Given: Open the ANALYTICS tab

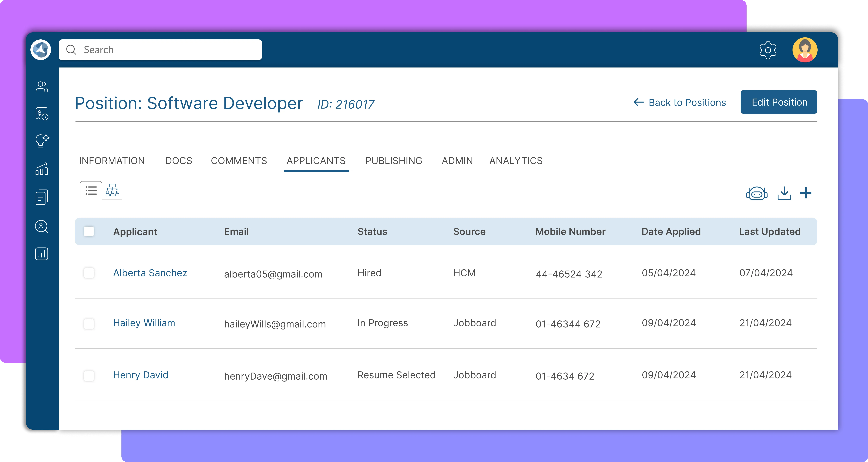Looking at the screenshot, I should (x=516, y=161).
